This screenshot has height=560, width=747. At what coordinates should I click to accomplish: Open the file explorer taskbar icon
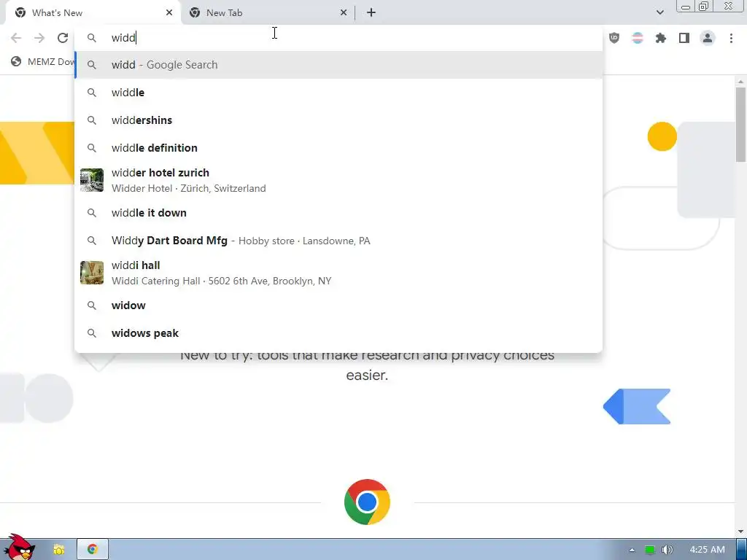[58, 550]
